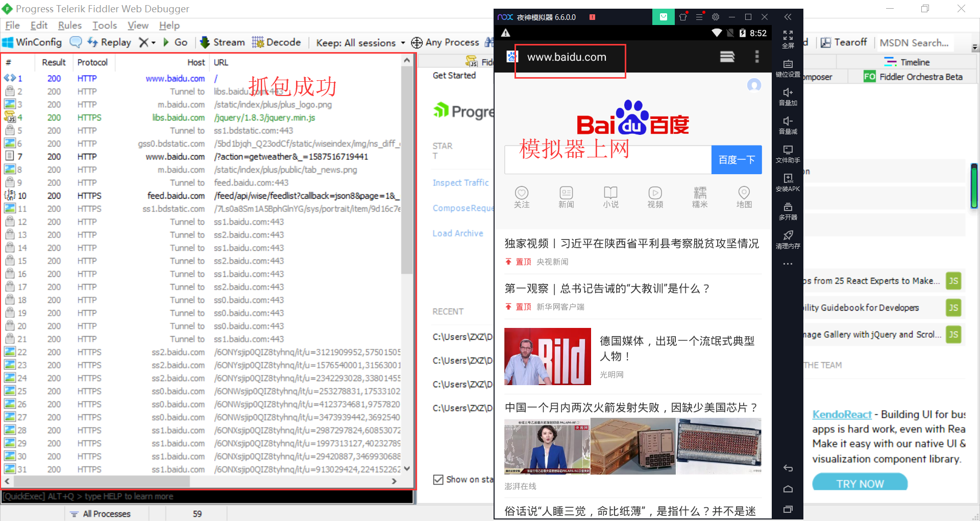Open the File menu
The image size is (980, 521).
click(12, 25)
